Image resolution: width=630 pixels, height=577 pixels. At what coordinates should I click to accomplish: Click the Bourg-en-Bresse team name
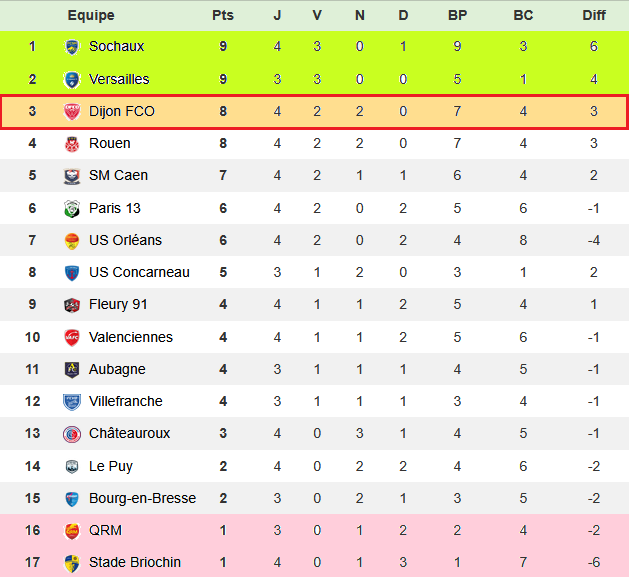click(142, 498)
